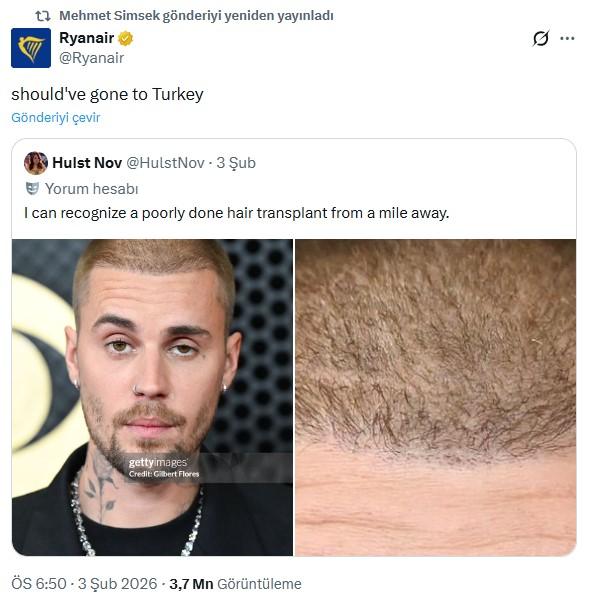Click the Gönderiyi çevir translate link

(x=56, y=117)
